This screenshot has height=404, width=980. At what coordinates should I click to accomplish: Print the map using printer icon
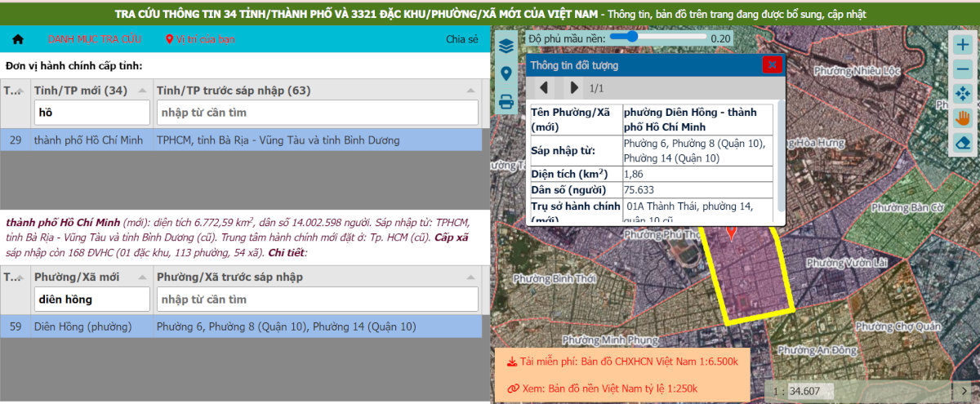506,102
